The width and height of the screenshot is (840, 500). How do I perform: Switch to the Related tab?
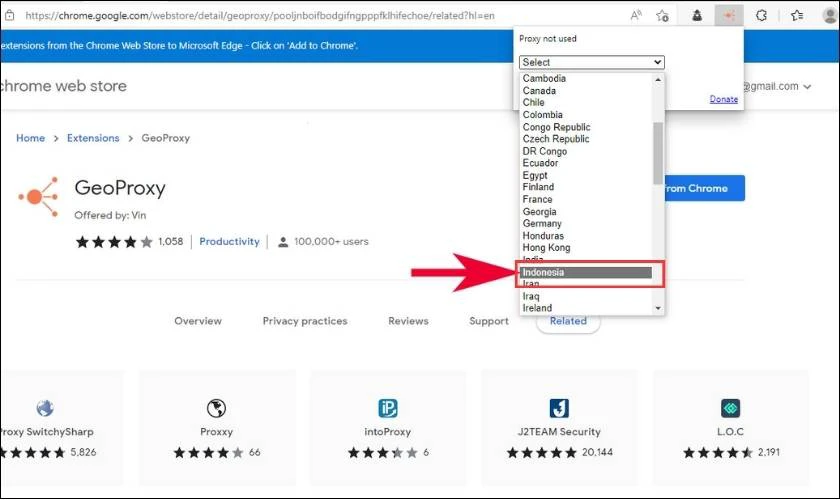click(x=568, y=321)
